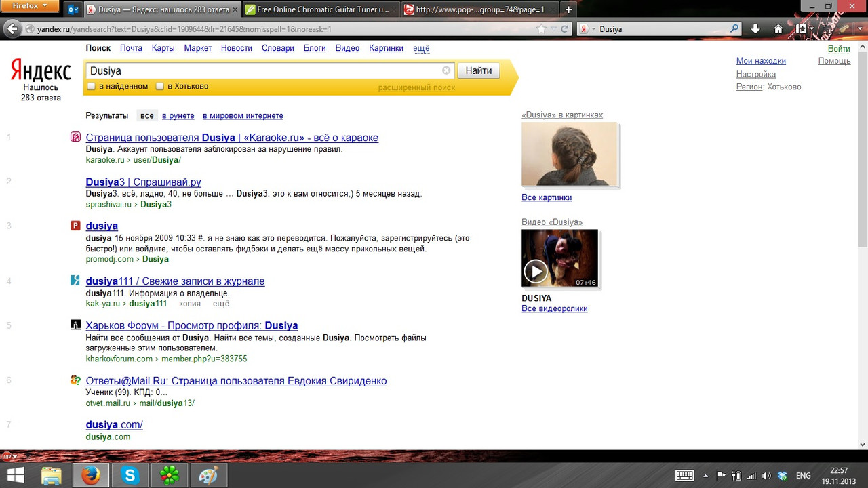This screenshot has width=868, height=488.
Task: Click the browser URL address field
Action: coord(285,29)
